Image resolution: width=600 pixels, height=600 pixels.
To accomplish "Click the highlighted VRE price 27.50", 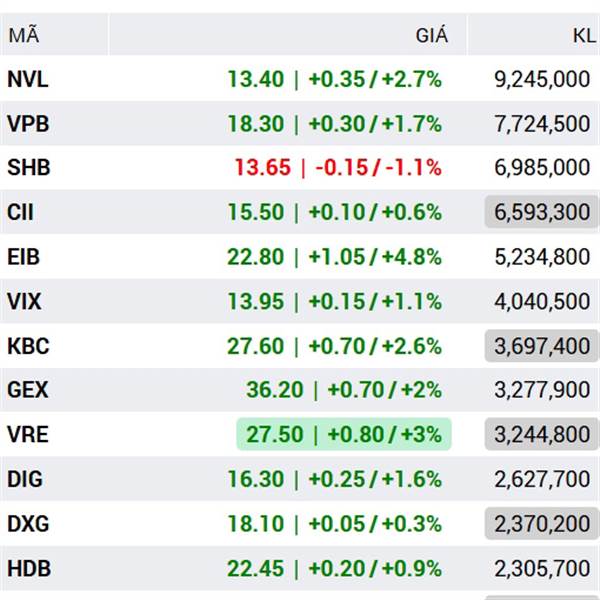I will pos(275,434).
